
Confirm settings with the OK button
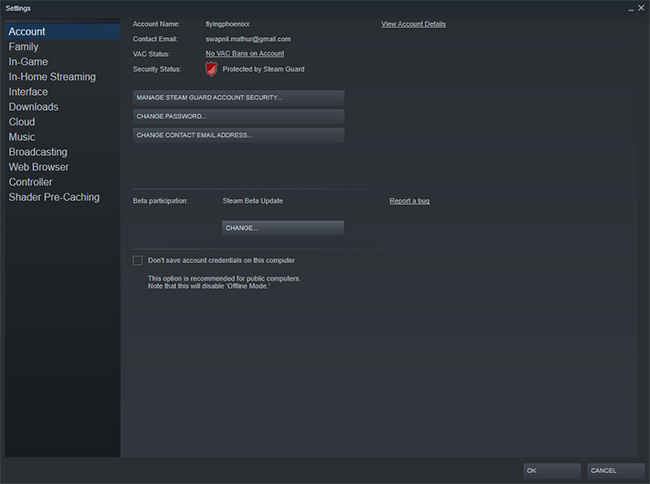pyautogui.click(x=552, y=470)
